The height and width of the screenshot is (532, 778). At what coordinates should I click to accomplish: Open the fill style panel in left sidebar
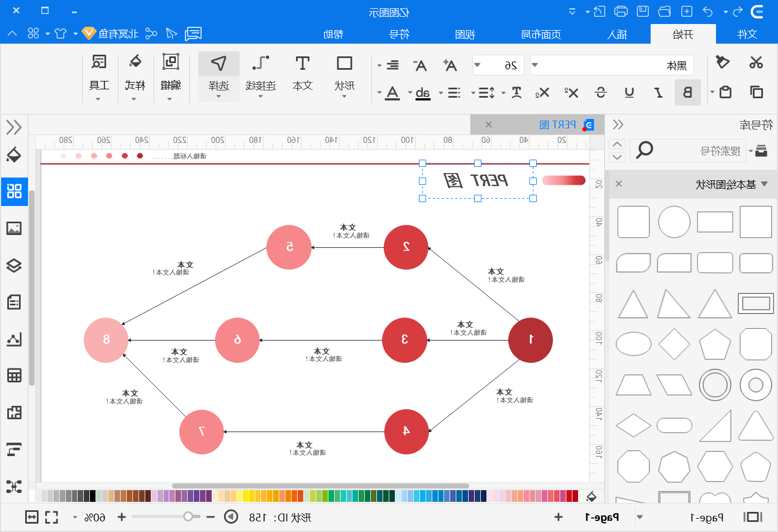[14, 155]
